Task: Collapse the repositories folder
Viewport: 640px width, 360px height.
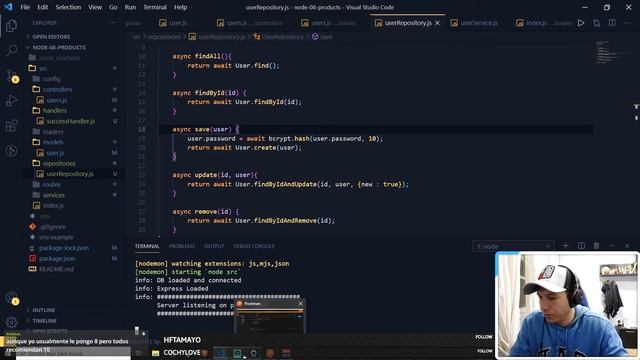Action: pos(59,163)
